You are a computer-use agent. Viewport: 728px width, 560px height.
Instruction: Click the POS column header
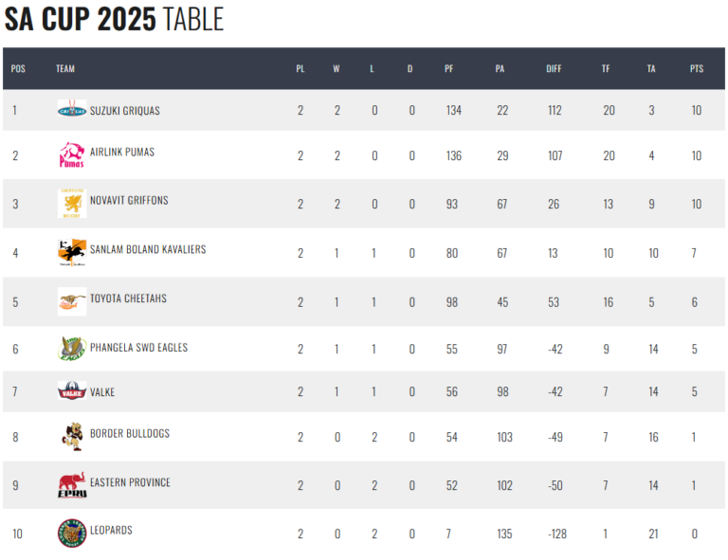pyautogui.click(x=18, y=68)
